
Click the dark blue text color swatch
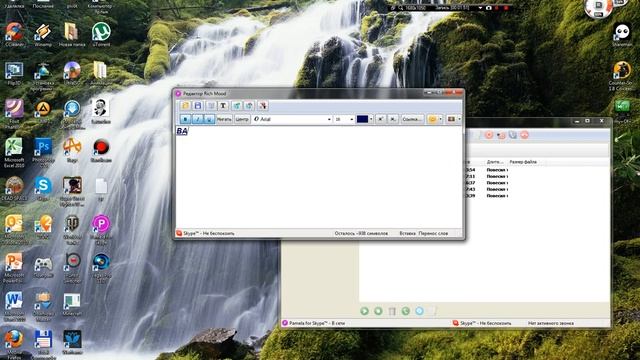pos(362,119)
